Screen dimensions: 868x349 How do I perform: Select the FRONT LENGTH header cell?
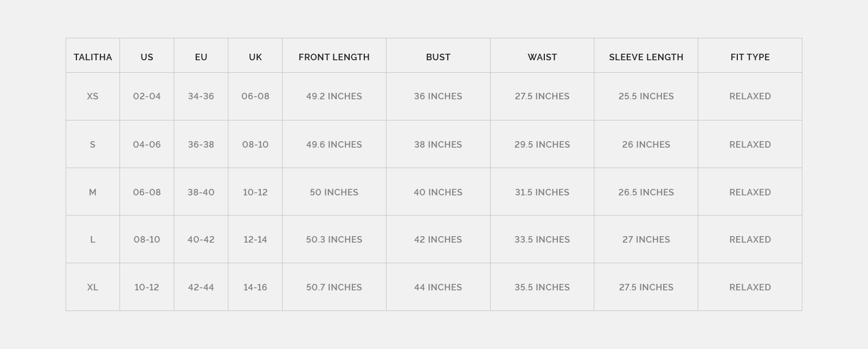point(334,57)
